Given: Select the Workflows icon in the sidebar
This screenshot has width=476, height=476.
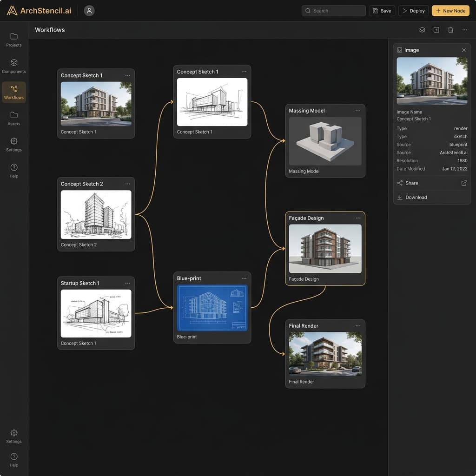Looking at the screenshot, I should [13, 92].
